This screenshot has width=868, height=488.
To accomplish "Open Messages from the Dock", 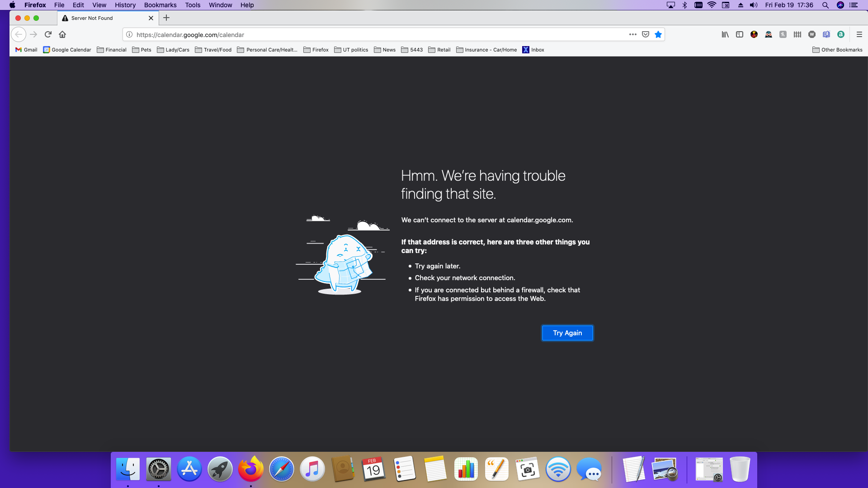I will pos(589,469).
